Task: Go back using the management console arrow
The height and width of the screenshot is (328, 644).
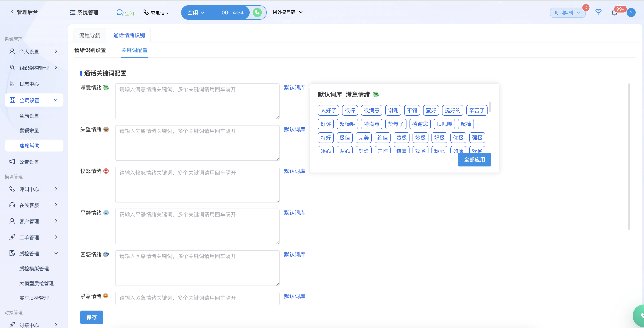Action: [x=12, y=12]
